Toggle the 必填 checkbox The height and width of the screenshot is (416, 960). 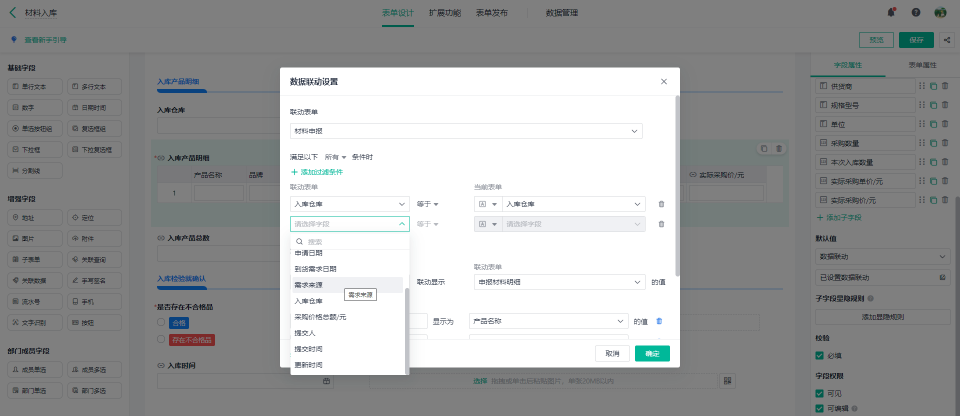820,355
